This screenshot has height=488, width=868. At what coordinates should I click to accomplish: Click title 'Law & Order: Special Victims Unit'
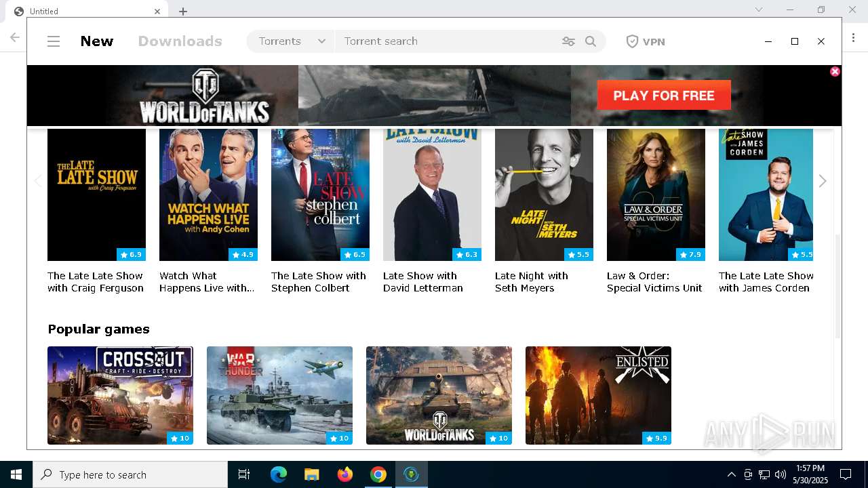coord(654,282)
